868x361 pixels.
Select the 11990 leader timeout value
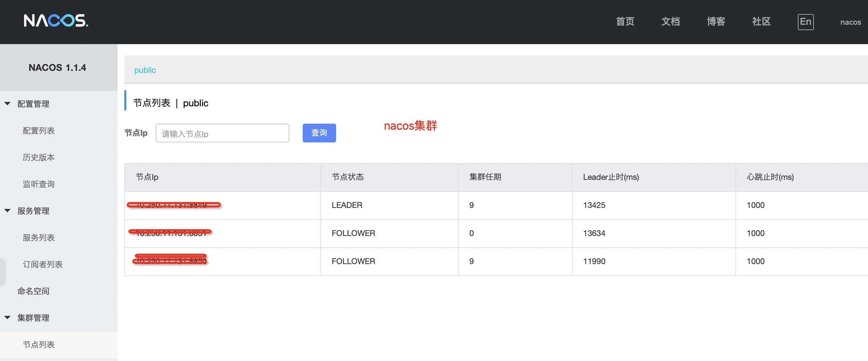(594, 261)
